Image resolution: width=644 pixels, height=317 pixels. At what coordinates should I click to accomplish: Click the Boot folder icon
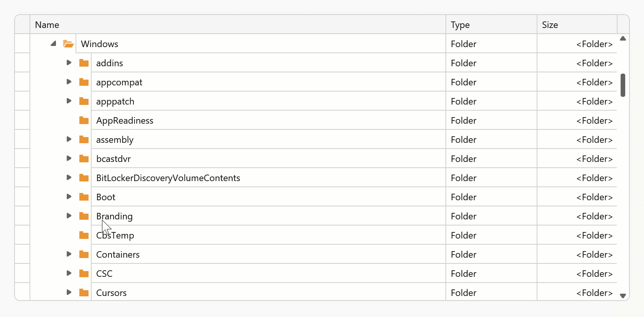84,196
